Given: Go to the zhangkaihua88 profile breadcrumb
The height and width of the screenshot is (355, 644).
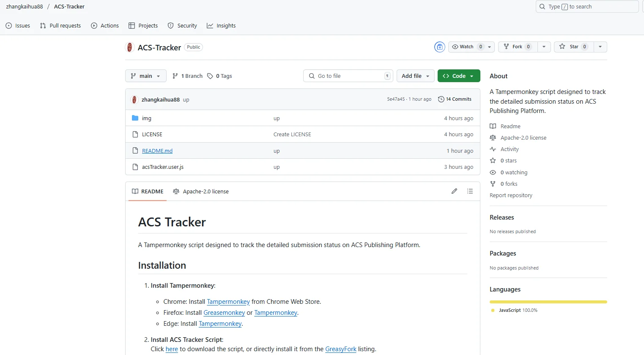Looking at the screenshot, I should click(x=25, y=6).
